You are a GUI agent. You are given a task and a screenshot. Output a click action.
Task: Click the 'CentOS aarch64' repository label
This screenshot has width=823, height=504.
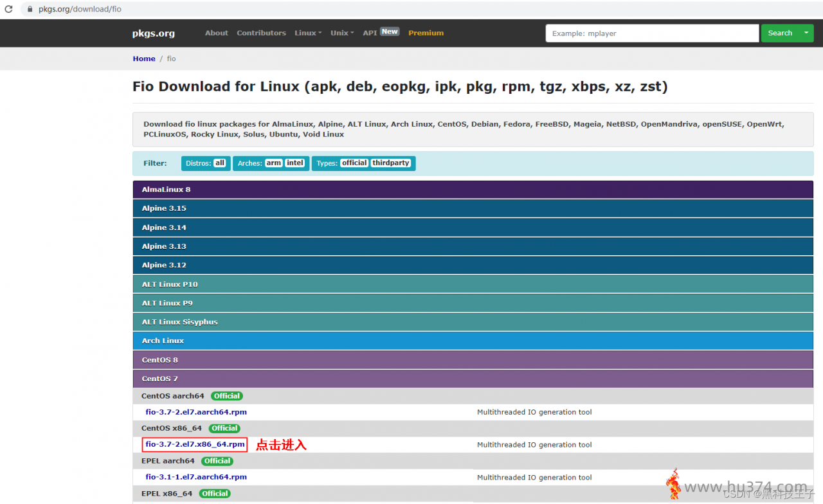click(173, 396)
